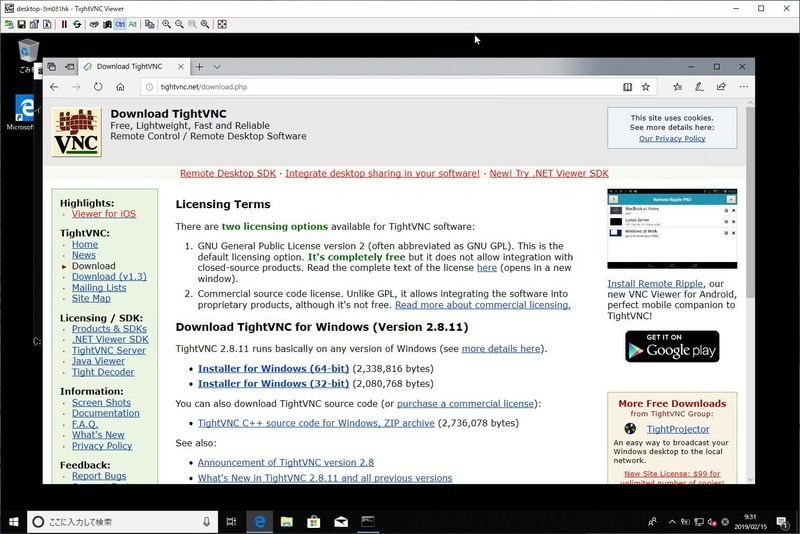Open Edge settings and more menu
Image resolution: width=800 pixels, height=534 pixels.
(x=744, y=87)
